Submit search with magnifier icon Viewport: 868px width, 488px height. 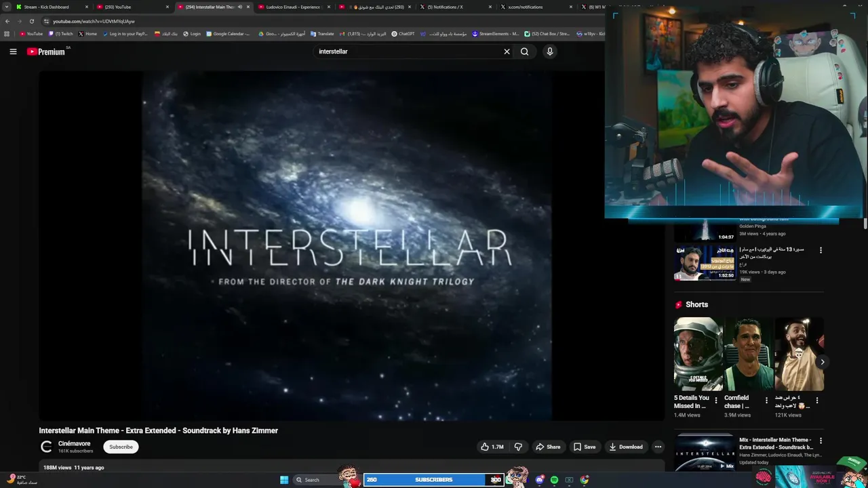[x=524, y=52]
